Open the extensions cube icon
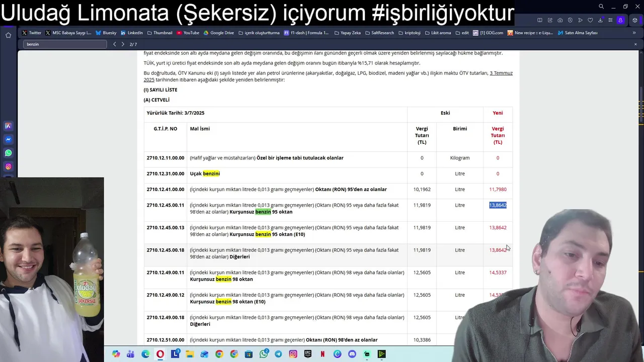 635,20
